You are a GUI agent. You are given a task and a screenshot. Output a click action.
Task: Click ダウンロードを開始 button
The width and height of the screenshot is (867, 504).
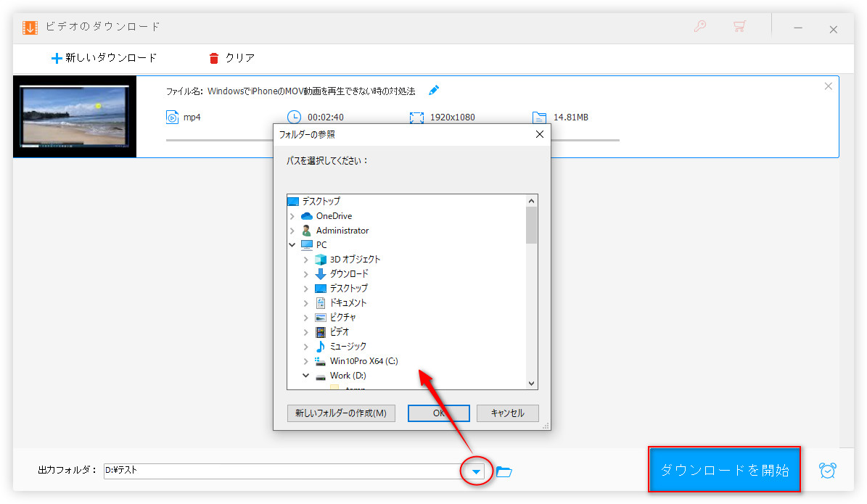724,470
